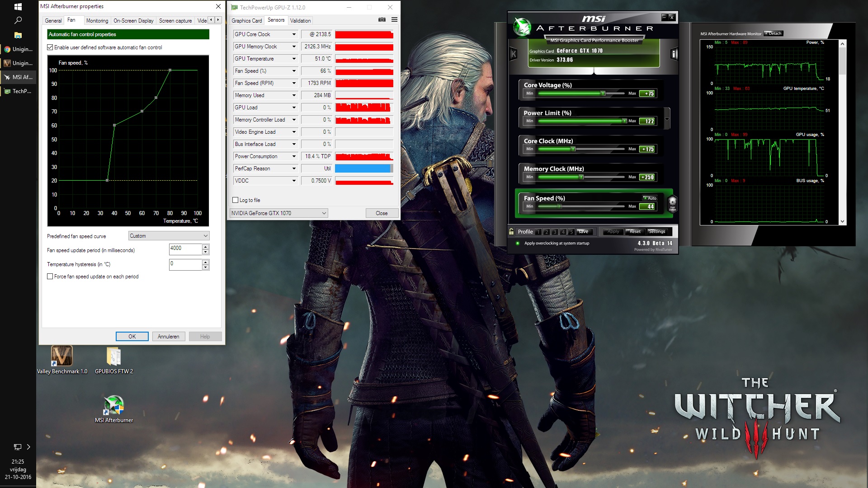Click the Power Limit slider handle

pyautogui.click(x=624, y=121)
